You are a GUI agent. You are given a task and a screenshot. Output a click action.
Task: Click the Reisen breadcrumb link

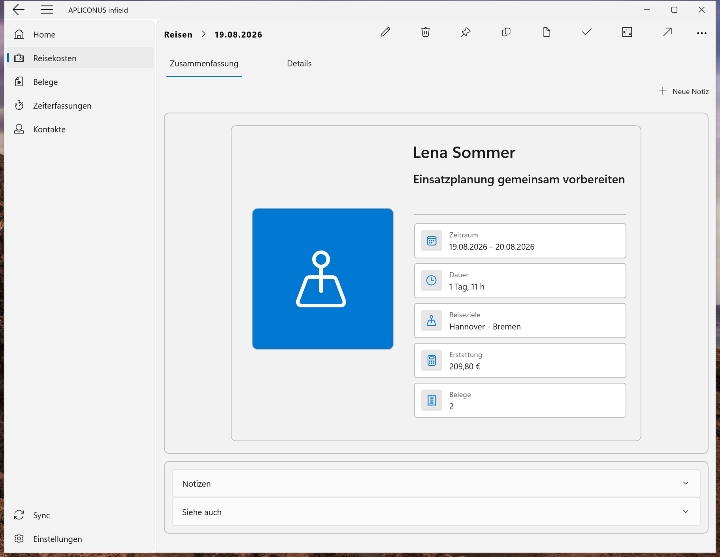[x=178, y=34]
